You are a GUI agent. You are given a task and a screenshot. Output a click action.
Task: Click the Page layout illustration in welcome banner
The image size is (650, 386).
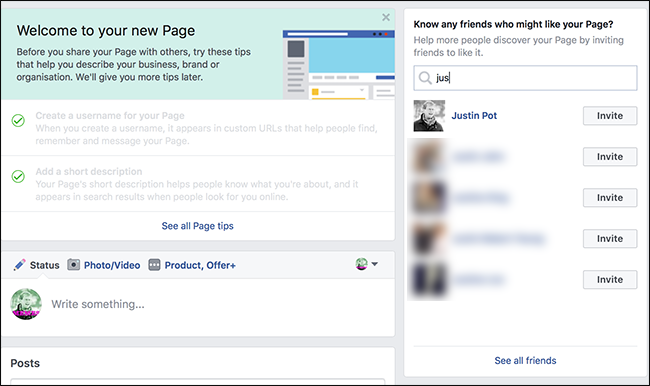338,64
